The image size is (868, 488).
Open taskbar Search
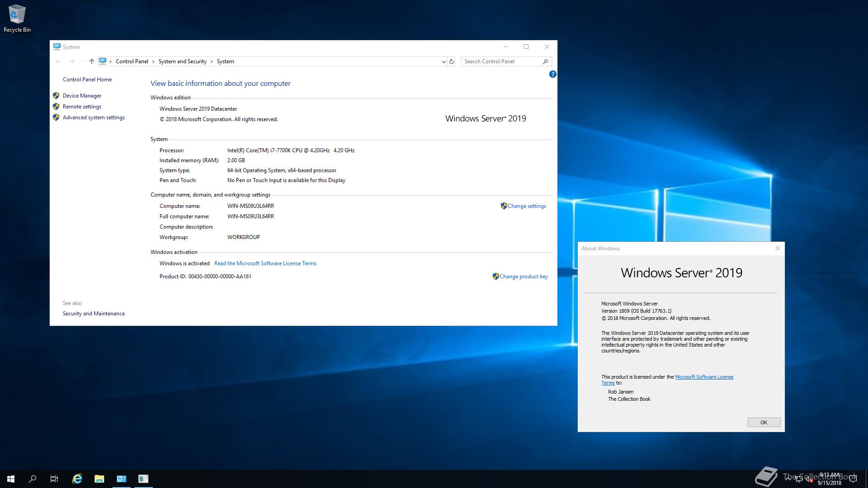pyautogui.click(x=33, y=479)
